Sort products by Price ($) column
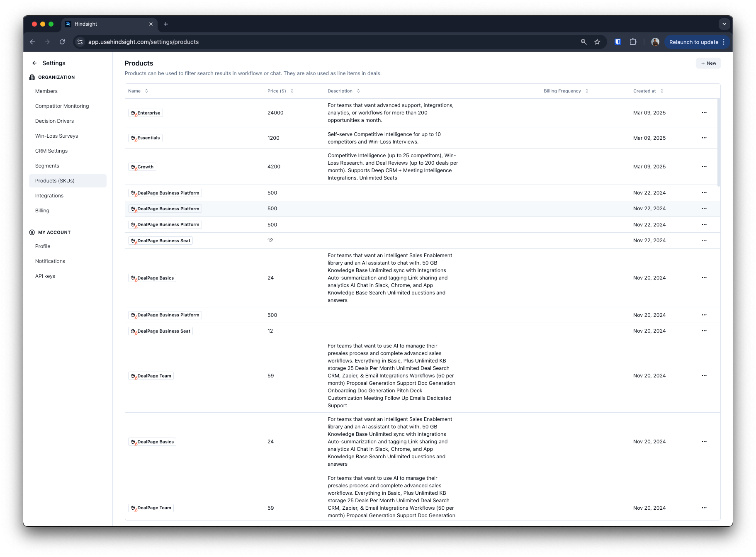 pyautogui.click(x=281, y=91)
